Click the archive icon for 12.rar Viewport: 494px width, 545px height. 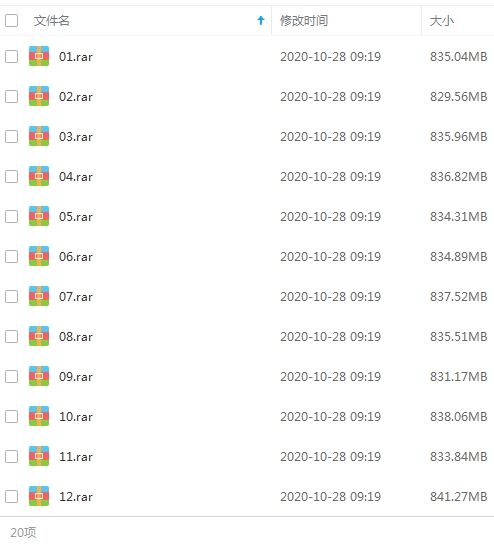tap(39, 496)
